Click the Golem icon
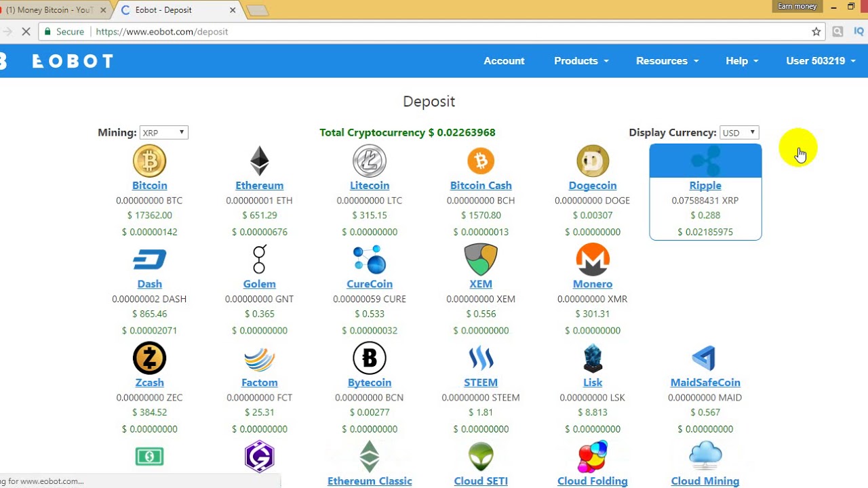868x488 pixels. [259, 260]
